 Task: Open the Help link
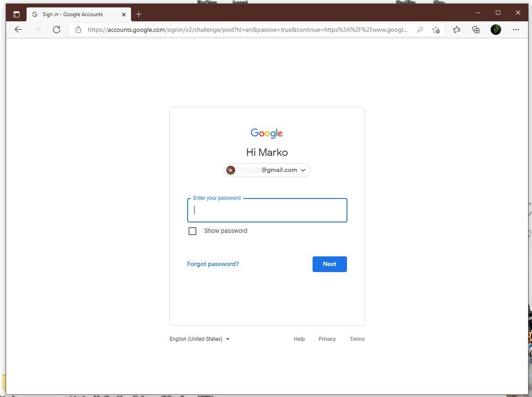coord(299,339)
